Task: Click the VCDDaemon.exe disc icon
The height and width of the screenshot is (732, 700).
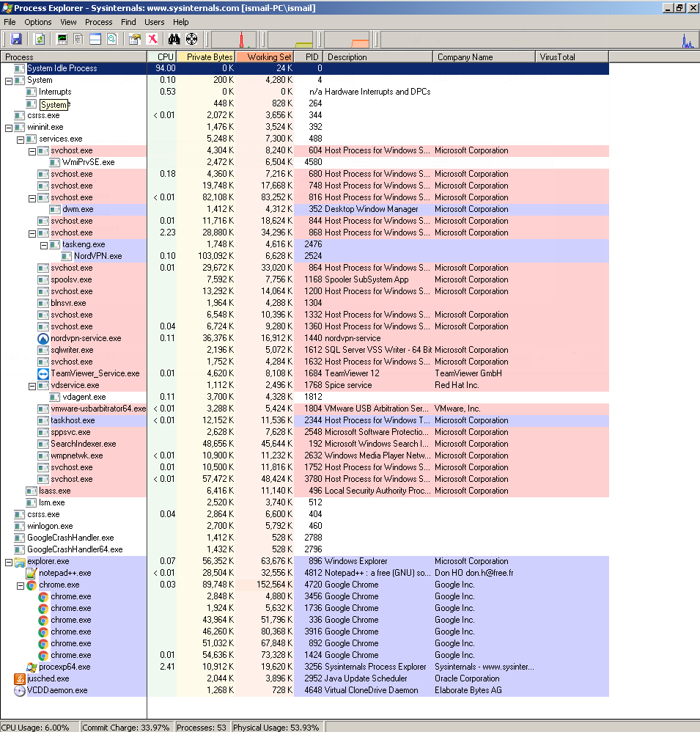Action: (20, 690)
